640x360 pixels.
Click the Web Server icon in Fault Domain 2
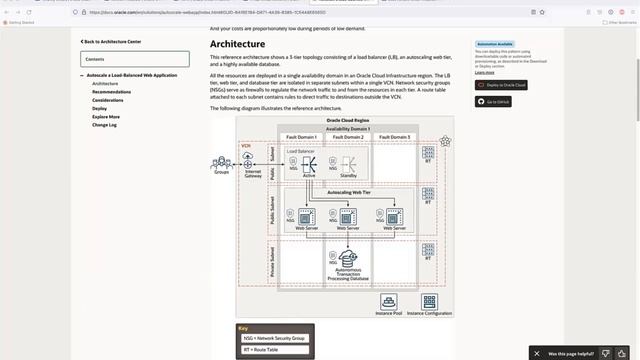tap(348, 217)
